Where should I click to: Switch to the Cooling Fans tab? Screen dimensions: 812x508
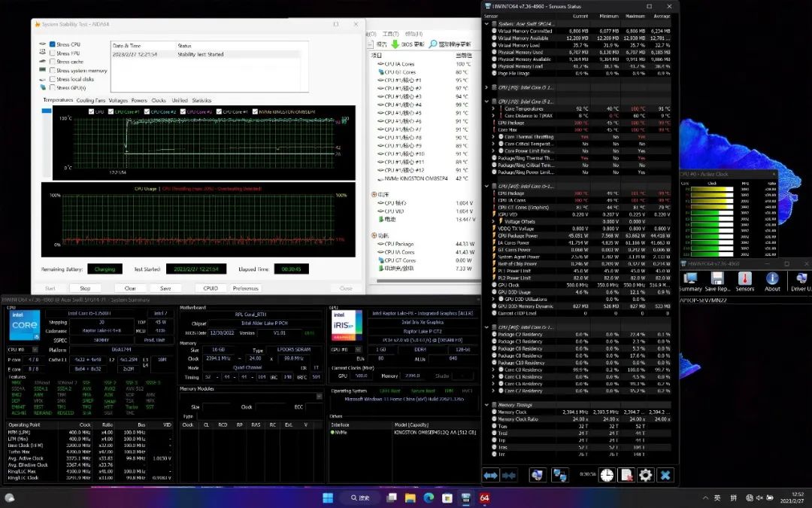click(x=91, y=100)
